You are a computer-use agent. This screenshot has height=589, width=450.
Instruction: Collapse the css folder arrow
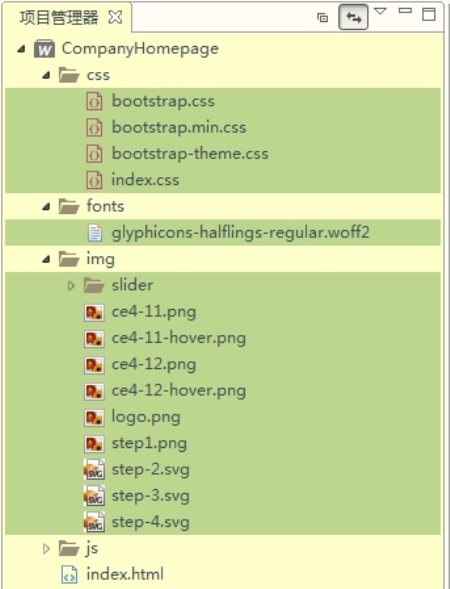point(46,75)
